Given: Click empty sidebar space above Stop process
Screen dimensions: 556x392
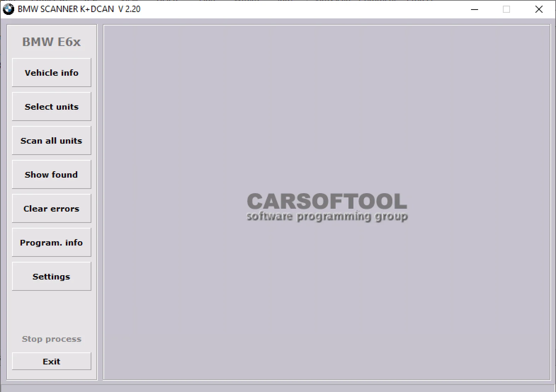Looking at the screenshot, I should 51,311.
